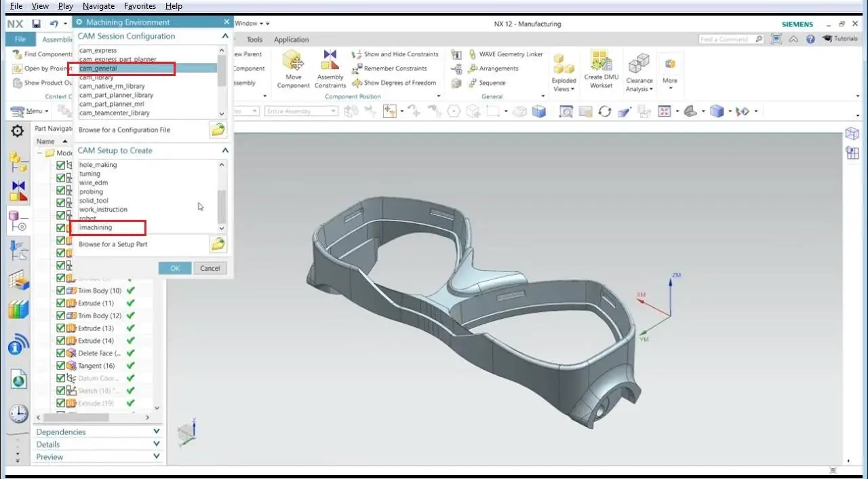Click the Move Component icon
The height and width of the screenshot is (479, 868).
pyautogui.click(x=294, y=60)
